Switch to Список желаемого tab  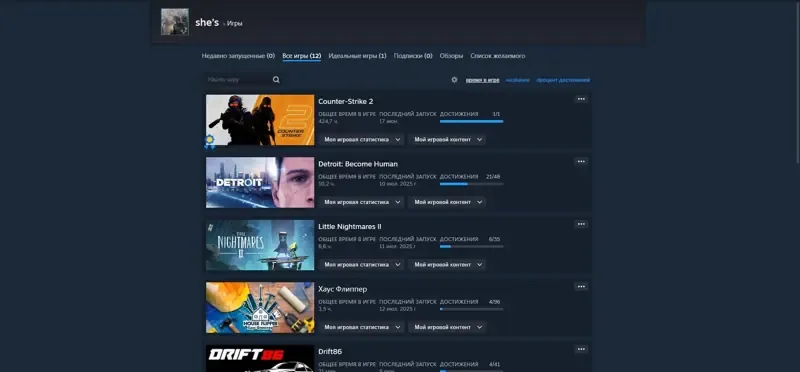click(x=497, y=56)
